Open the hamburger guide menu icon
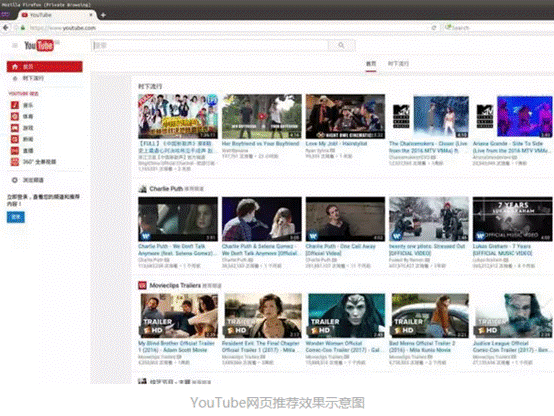 tap(15, 46)
